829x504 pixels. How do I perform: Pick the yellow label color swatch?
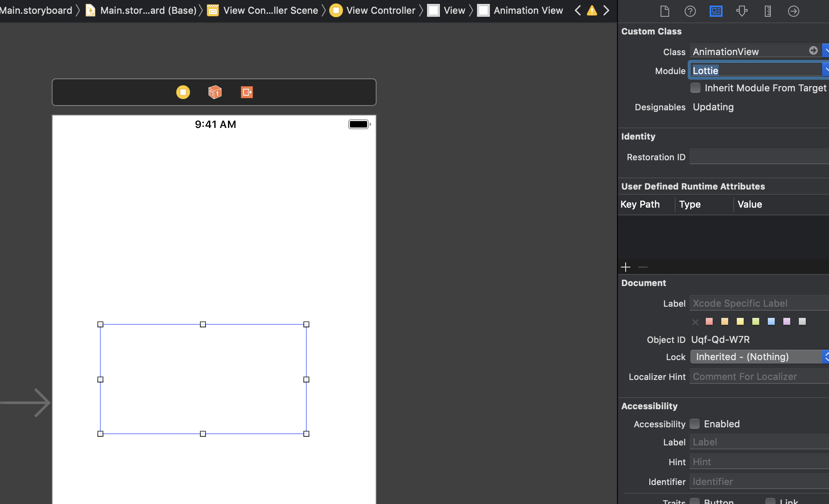click(740, 321)
